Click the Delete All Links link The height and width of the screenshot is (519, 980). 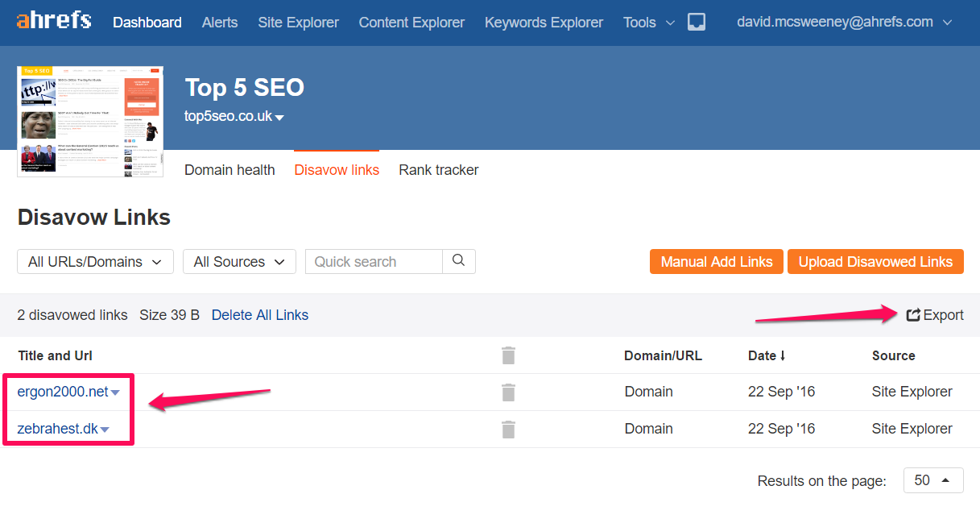tap(260, 315)
